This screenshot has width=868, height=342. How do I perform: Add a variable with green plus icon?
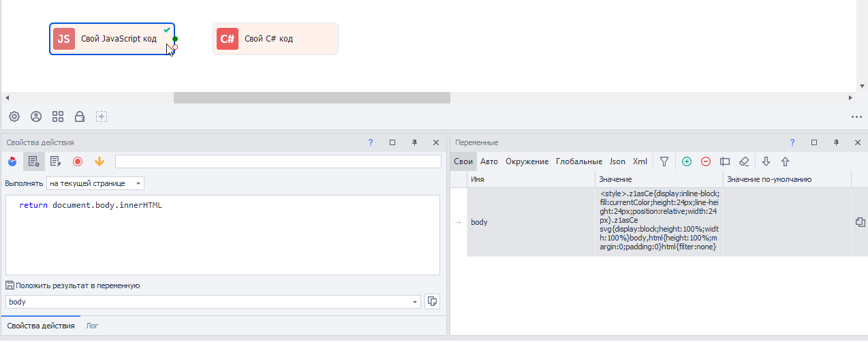point(687,161)
